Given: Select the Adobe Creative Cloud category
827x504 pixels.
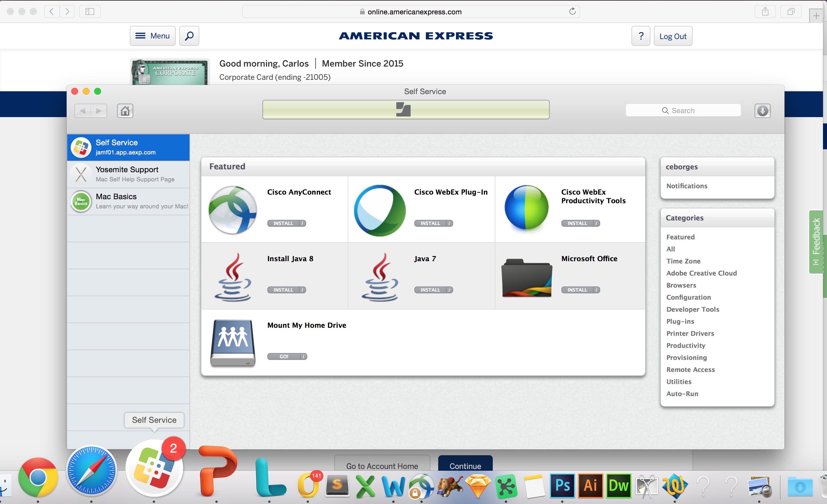Looking at the screenshot, I should 702,273.
